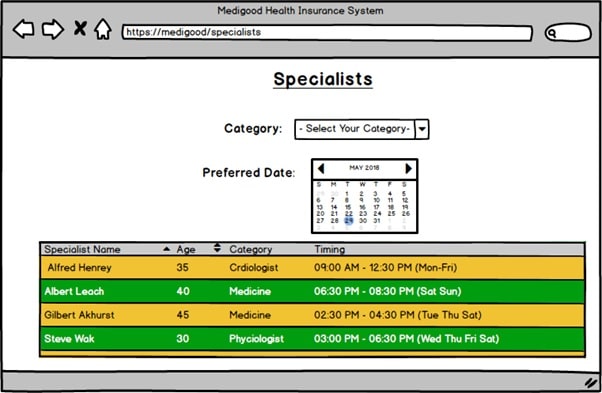The width and height of the screenshot is (602, 393).
Task: Select May 26 in the calendar
Action: (x=406, y=214)
